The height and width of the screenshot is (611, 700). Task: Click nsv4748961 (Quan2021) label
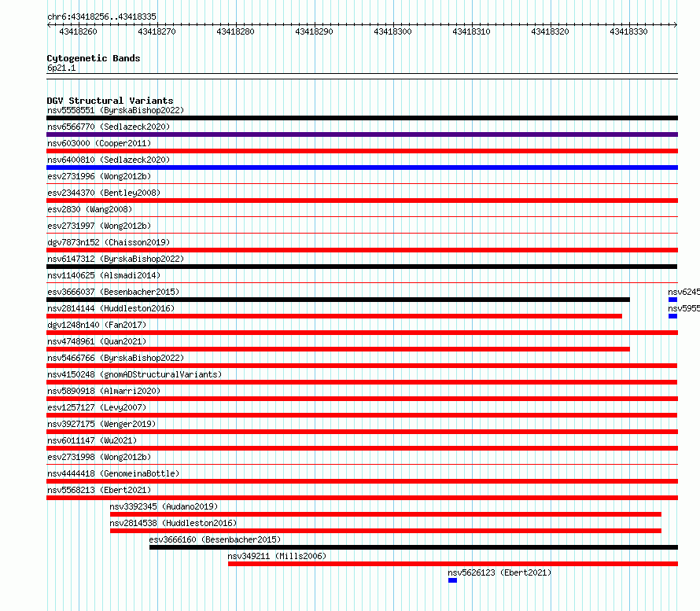click(97, 341)
